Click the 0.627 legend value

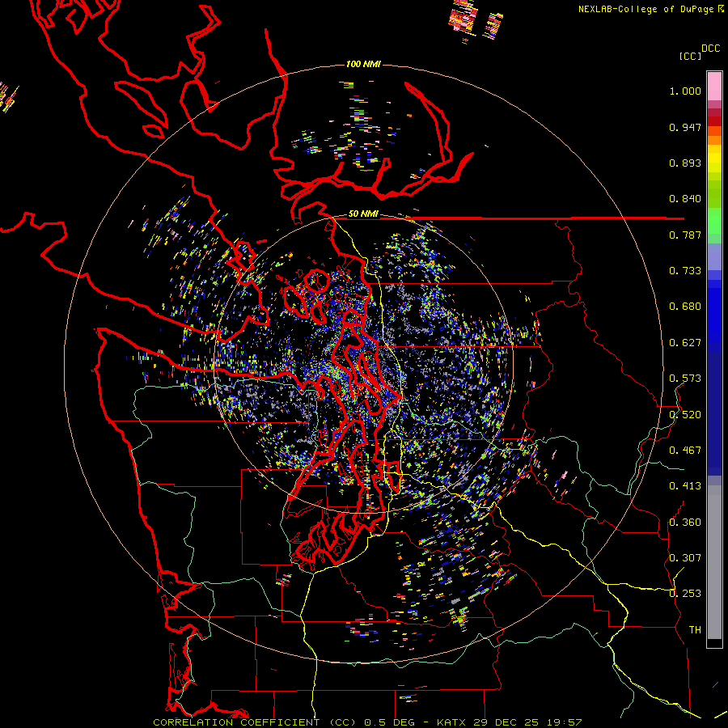[x=685, y=343]
